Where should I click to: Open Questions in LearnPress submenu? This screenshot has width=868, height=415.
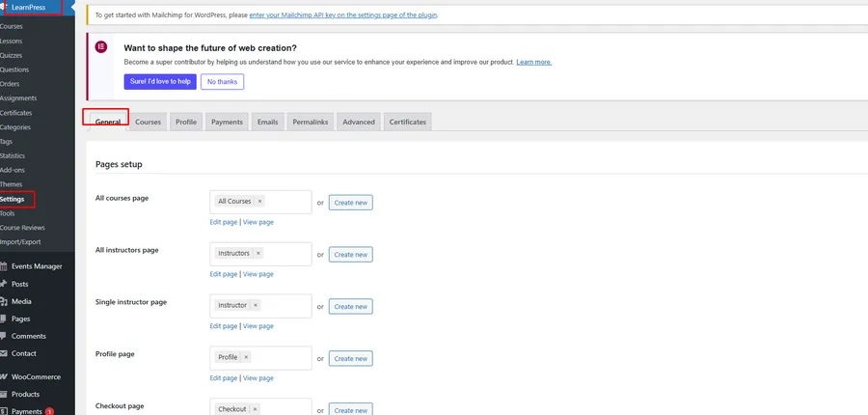pyautogui.click(x=14, y=69)
